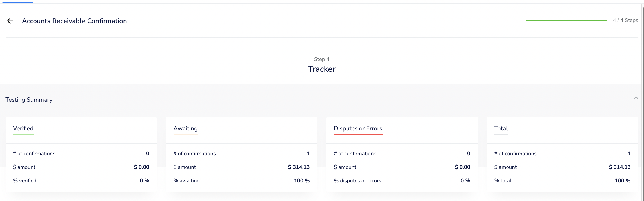The image size is (644, 201).
Task: Click the 0 % verified value
Action: (x=144, y=181)
